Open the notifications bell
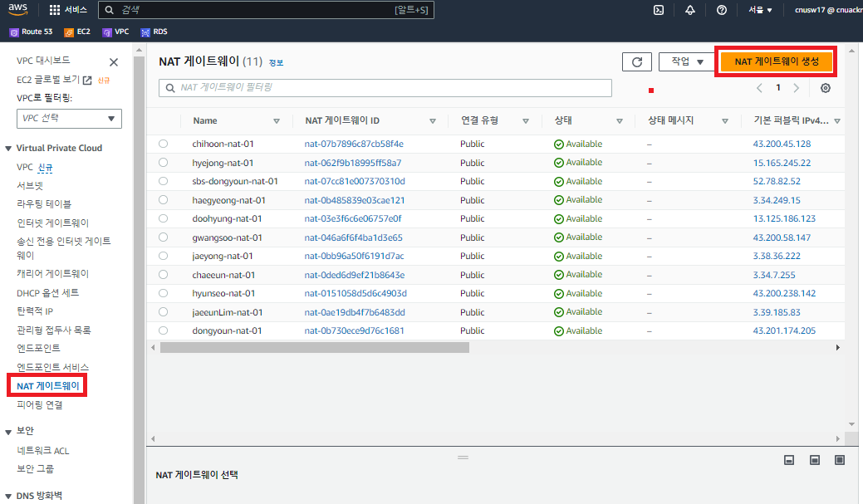The width and height of the screenshot is (863, 504). point(689,10)
